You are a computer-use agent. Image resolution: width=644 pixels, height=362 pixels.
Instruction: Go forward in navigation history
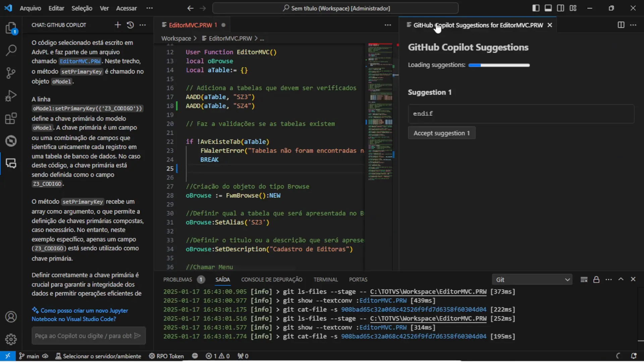203,8
